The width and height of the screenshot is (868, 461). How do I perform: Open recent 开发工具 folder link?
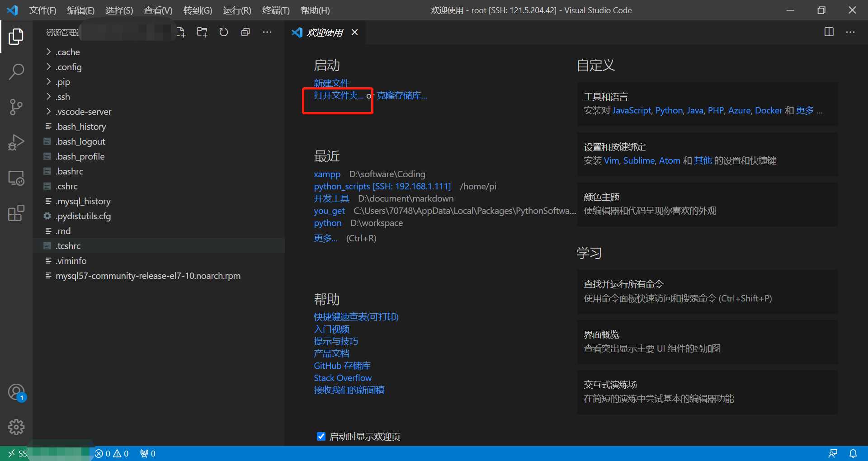point(331,198)
